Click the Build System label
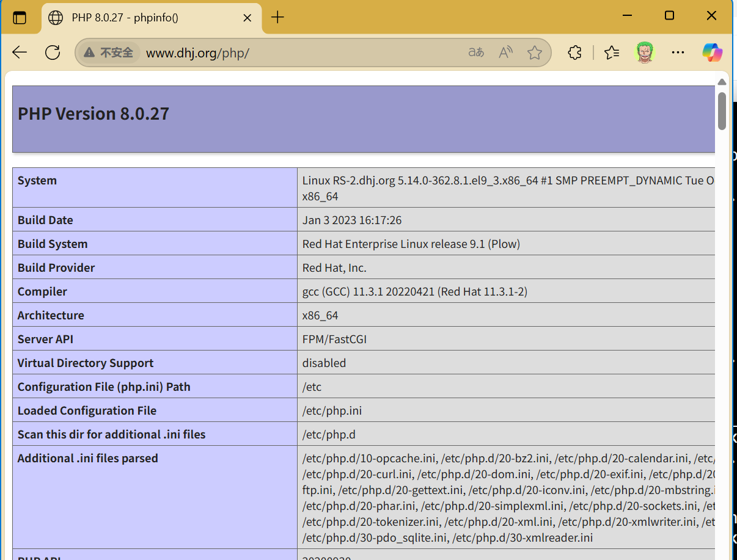The height and width of the screenshot is (560, 737). coord(53,244)
